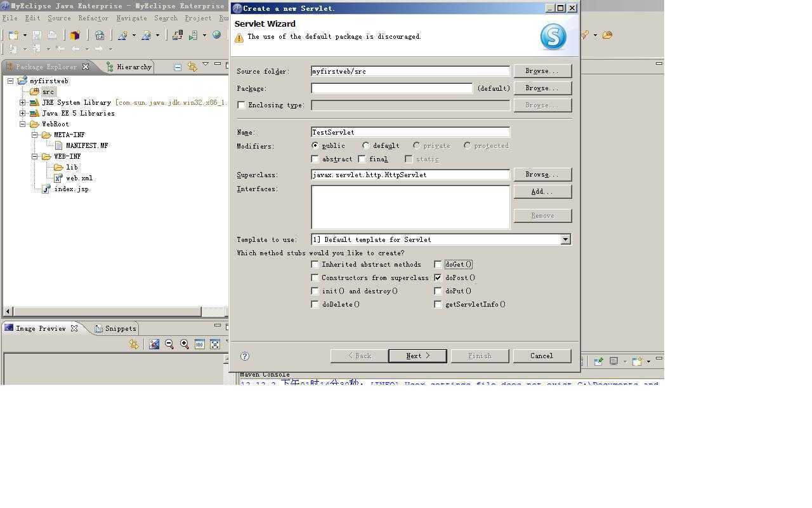Collapse the META-INF folder node

[35, 135]
